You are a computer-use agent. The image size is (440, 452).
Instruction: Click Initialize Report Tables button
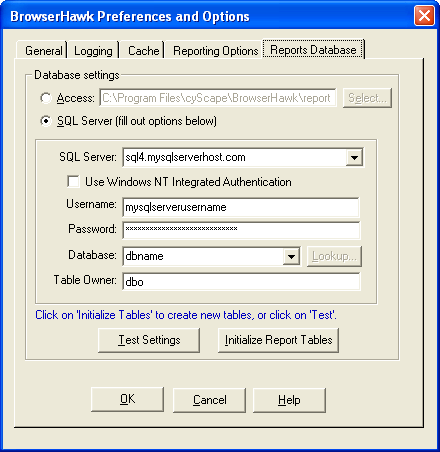tap(278, 340)
